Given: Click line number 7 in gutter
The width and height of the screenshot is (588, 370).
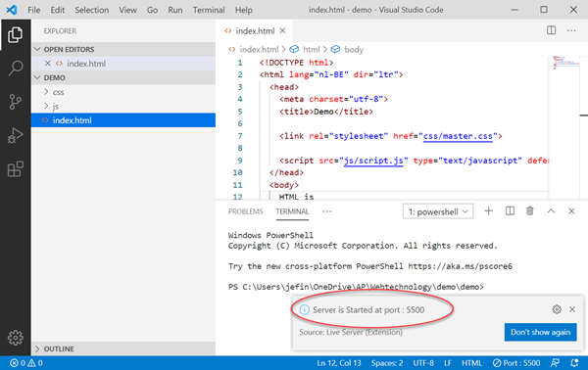Looking at the screenshot, I should (240, 136).
